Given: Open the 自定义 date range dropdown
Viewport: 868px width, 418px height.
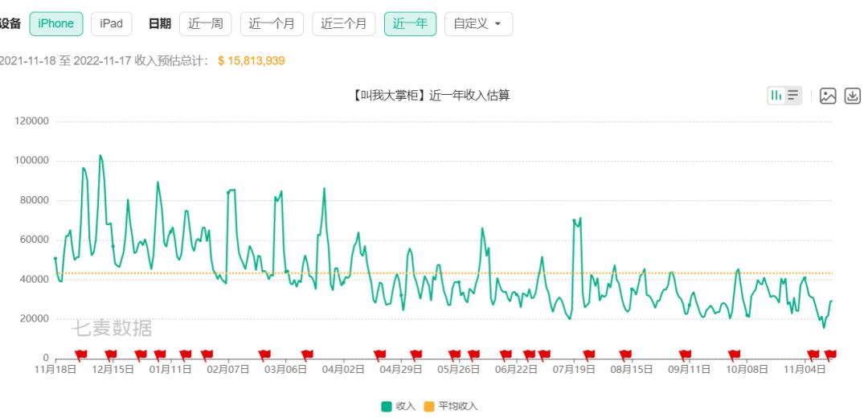Looking at the screenshot, I should (478, 24).
